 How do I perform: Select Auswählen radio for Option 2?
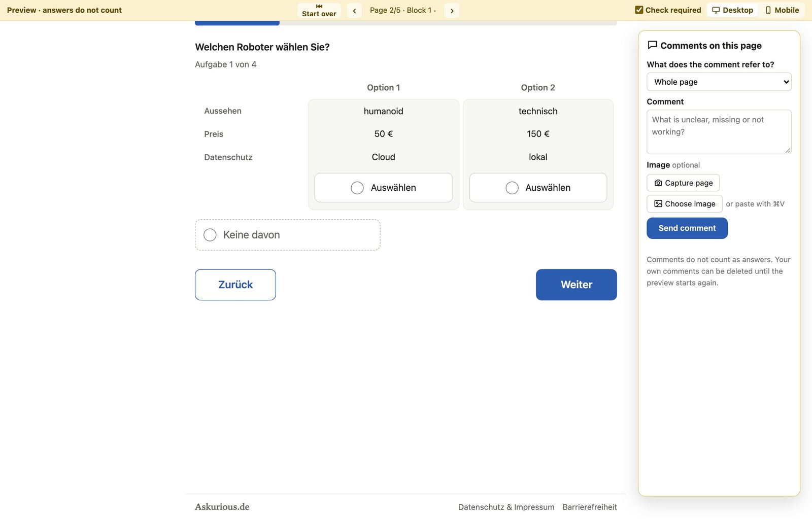512,188
